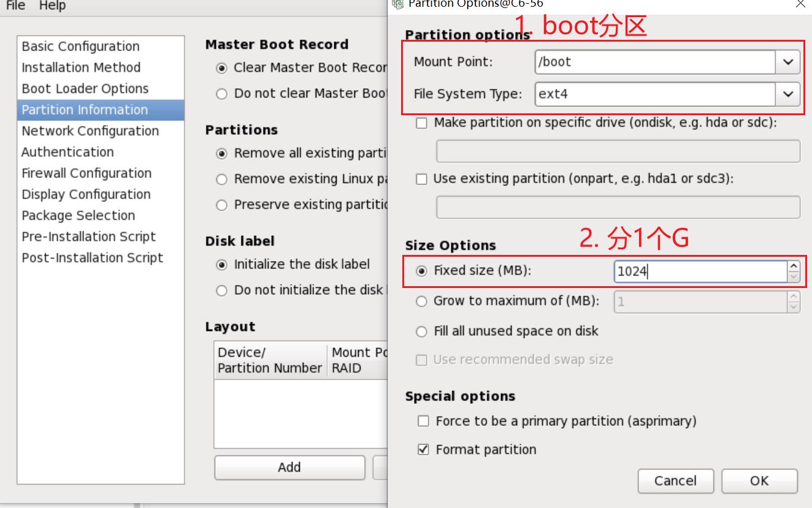Viewport: 812px width, 508px height.
Task: Click the Add partition button
Action: pyautogui.click(x=289, y=468)
